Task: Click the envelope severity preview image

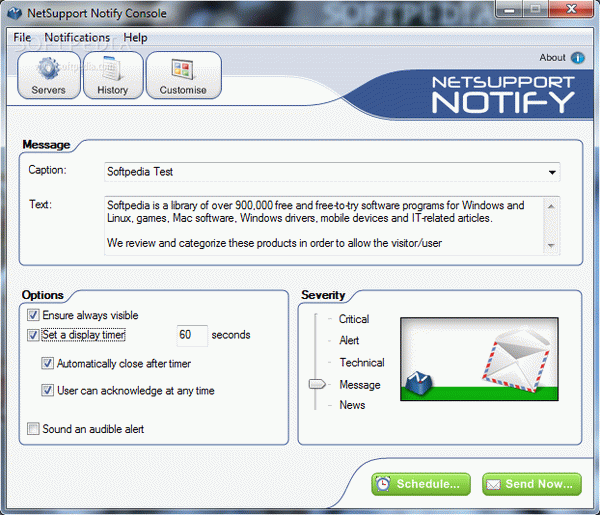Action: click(x=479, y=359)
